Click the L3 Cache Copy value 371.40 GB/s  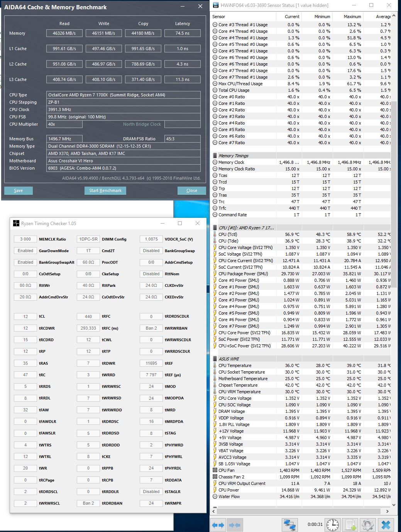pyautogui.click(x=143, y=79)
